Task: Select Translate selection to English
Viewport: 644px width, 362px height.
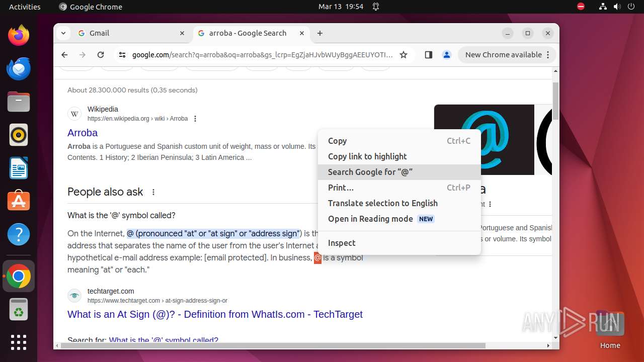Action: [x=399, y=203]
